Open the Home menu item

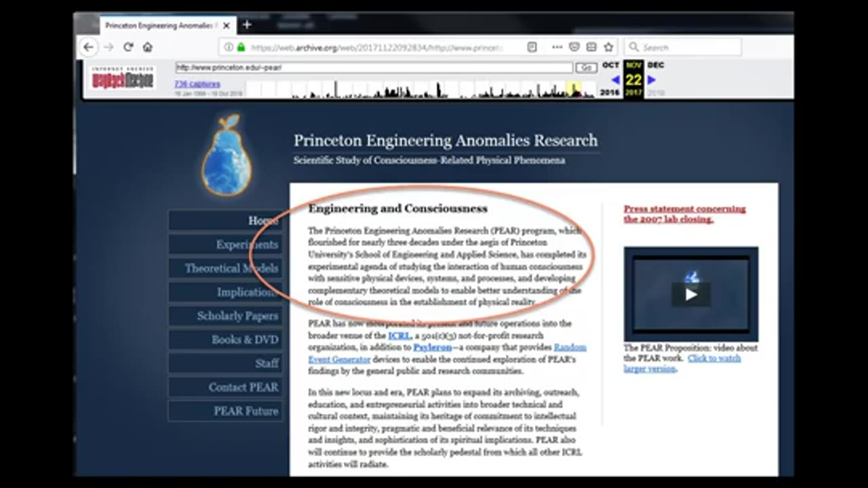(225, 220)
